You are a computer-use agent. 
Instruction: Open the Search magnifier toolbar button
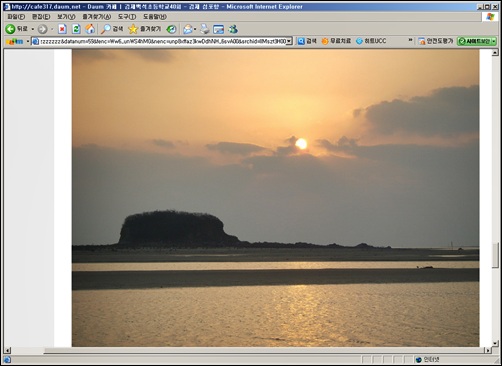pos(112,29)
